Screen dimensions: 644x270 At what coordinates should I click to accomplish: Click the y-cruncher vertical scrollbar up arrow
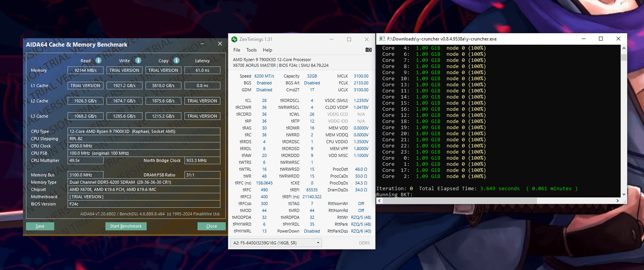624,48
